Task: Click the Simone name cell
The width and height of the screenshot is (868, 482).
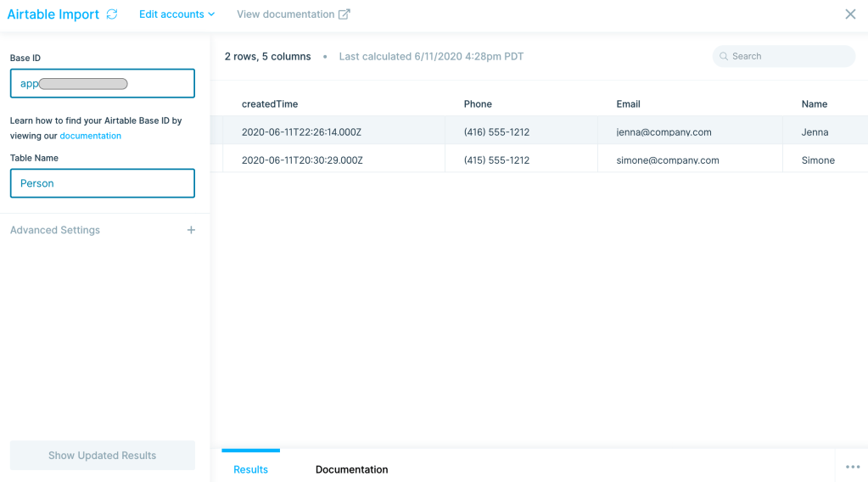Action: tap(818, 160)
